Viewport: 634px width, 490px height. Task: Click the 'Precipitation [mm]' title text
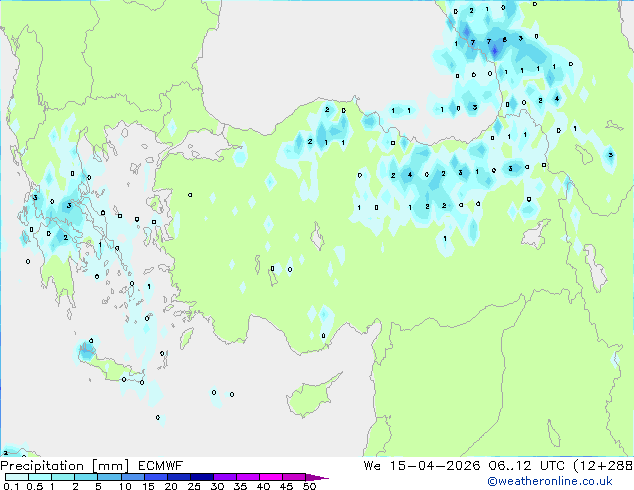65,466
